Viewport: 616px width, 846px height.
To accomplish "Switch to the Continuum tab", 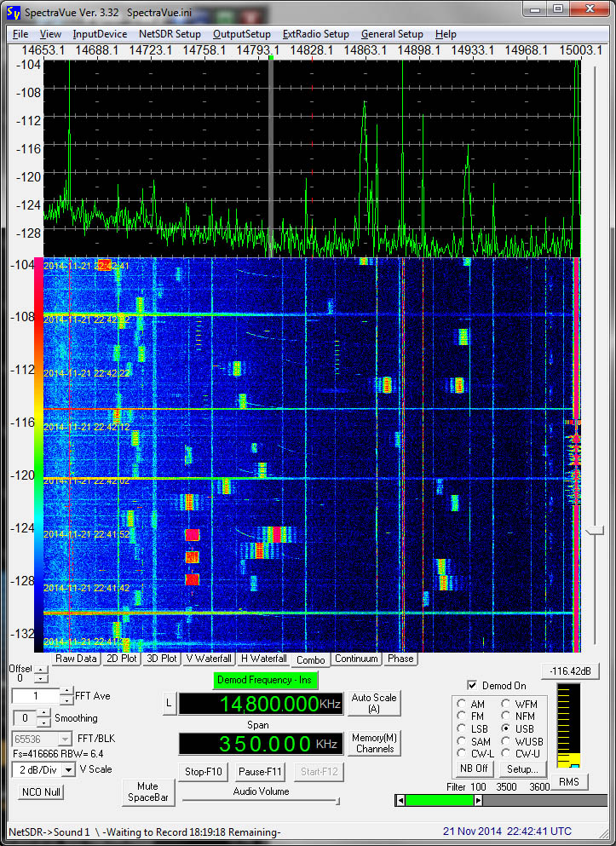I will (356, 659).
